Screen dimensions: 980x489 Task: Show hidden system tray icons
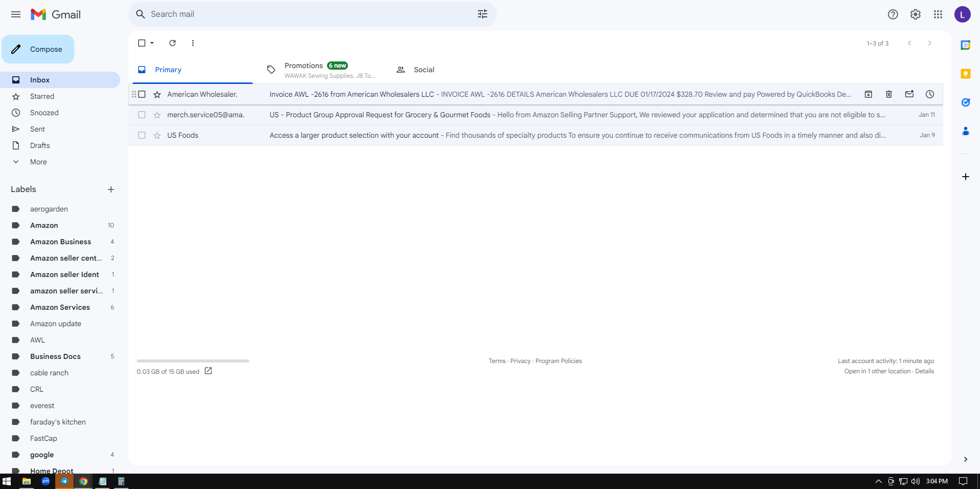tap(879, 481)
